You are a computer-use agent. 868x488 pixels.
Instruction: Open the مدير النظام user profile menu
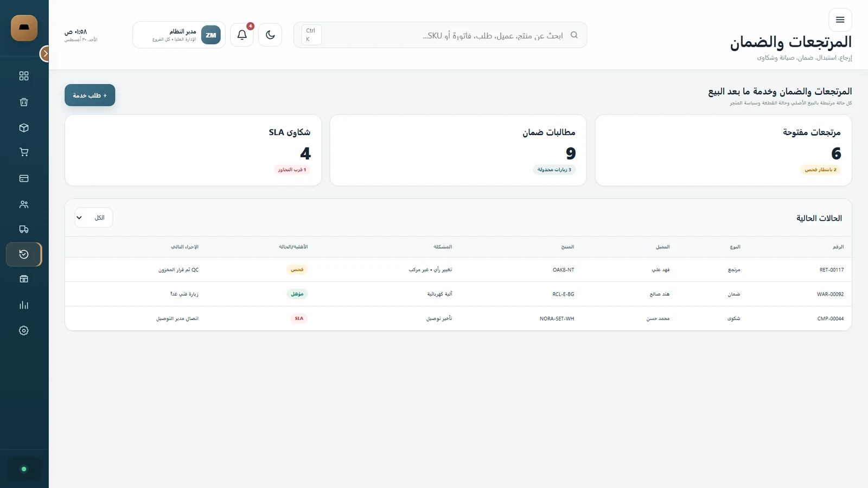179,35
